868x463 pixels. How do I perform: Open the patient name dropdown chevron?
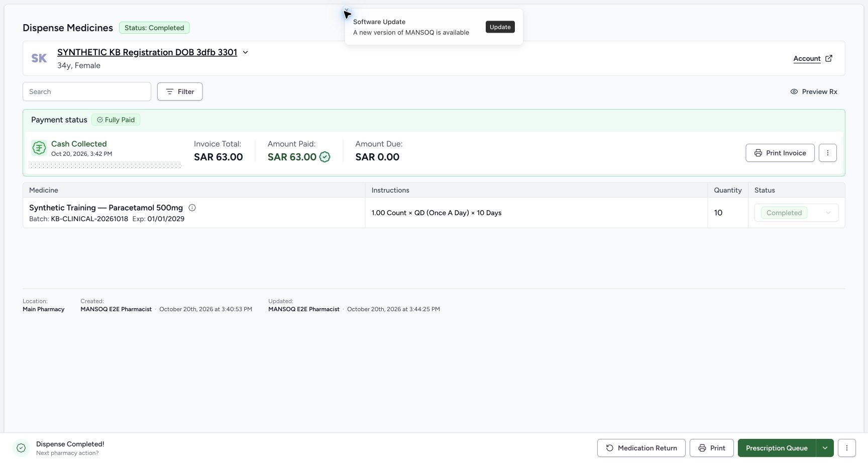click(x=245, y=52)
